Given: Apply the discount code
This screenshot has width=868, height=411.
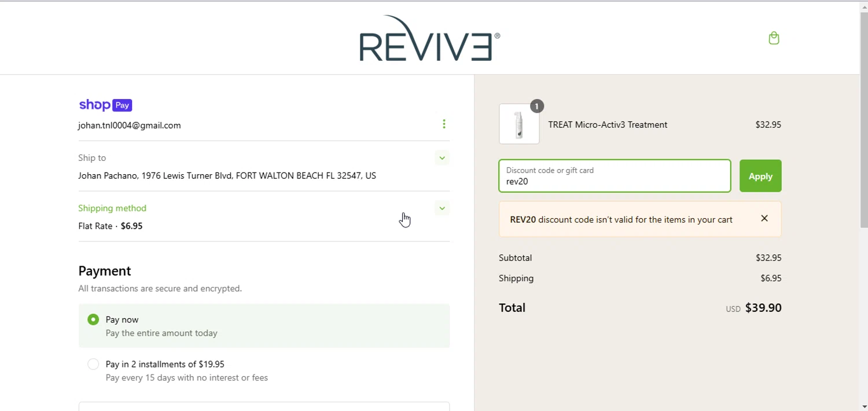Looking at the screenshot, I should click(x=760, y=176).
